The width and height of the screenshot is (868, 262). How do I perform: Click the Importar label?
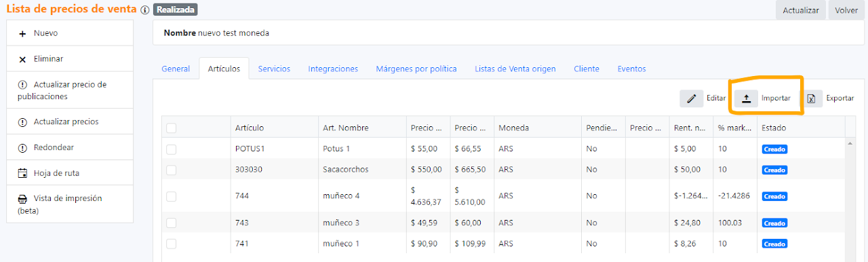(x=776, y=98)
